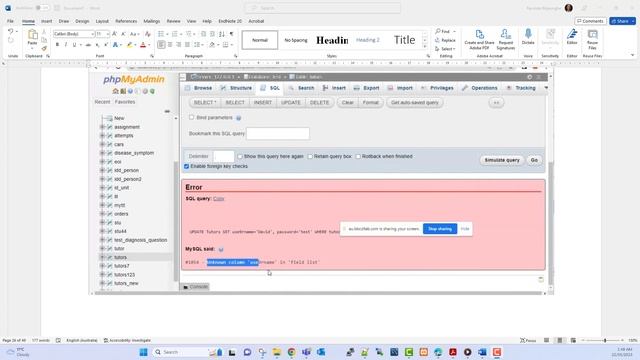Click Stop sharing in the banner
Screen dimensions: 640x360
click(440, 229)
